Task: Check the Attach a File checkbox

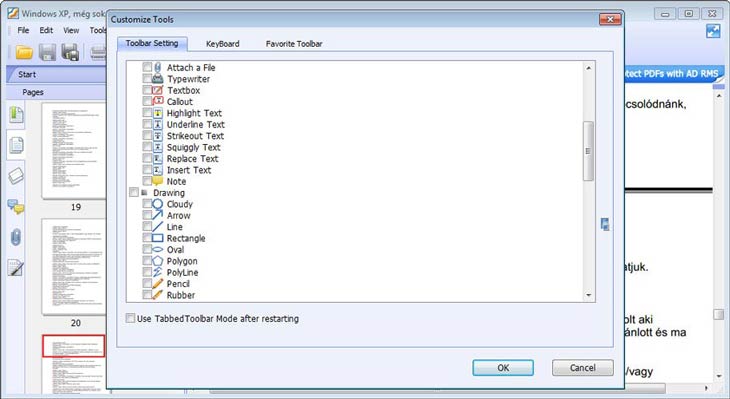Action: [x=147, y=67]
